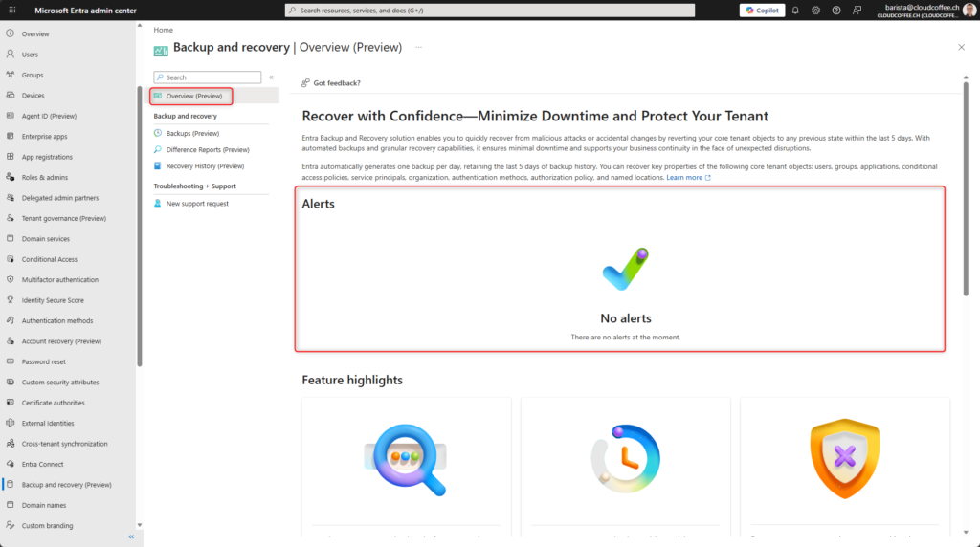Click the Enterprise apps icon
Viewport: 980px width, 547px height.
(10, 136)
